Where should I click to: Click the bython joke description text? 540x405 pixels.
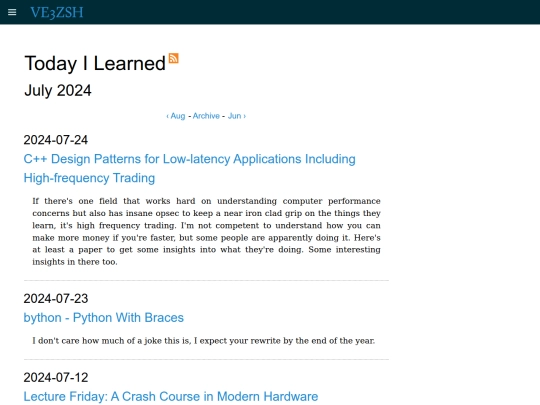204,341
